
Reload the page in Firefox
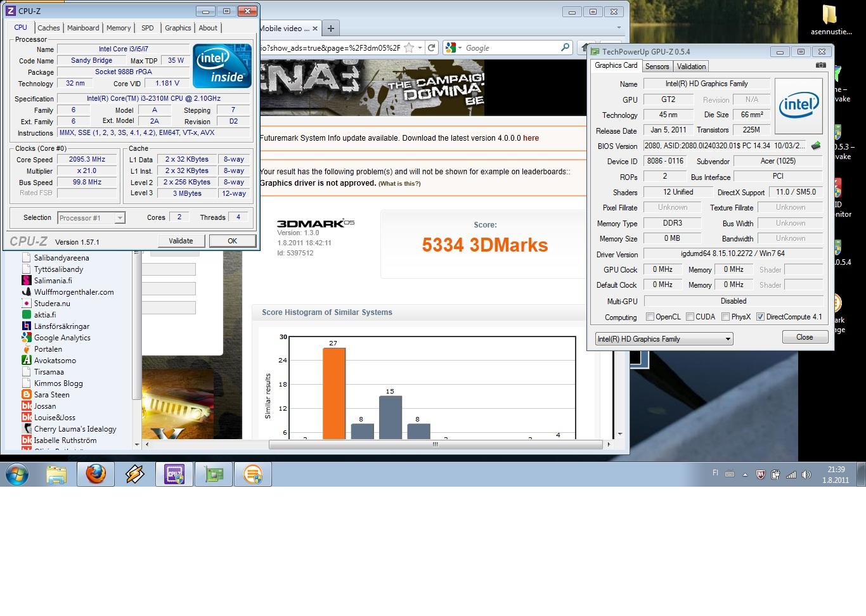[432, 48]
